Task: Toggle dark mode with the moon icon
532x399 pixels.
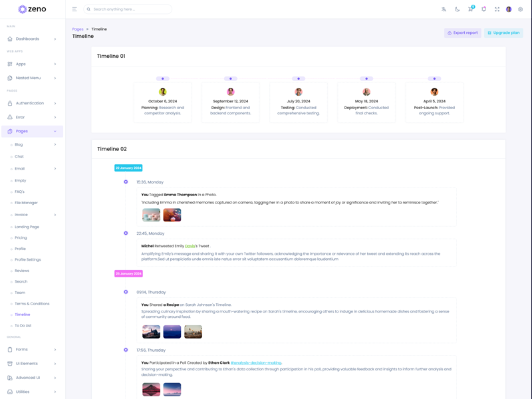Action: [457, 9]
